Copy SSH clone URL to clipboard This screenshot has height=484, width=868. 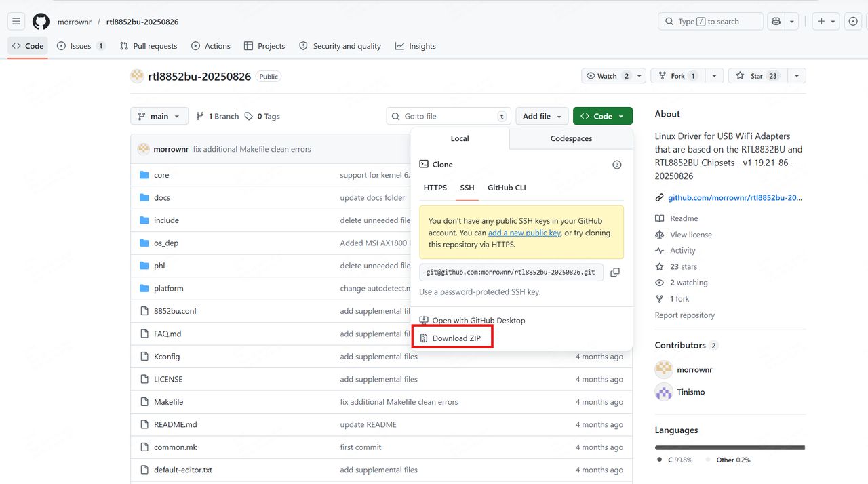coord(615,273)
